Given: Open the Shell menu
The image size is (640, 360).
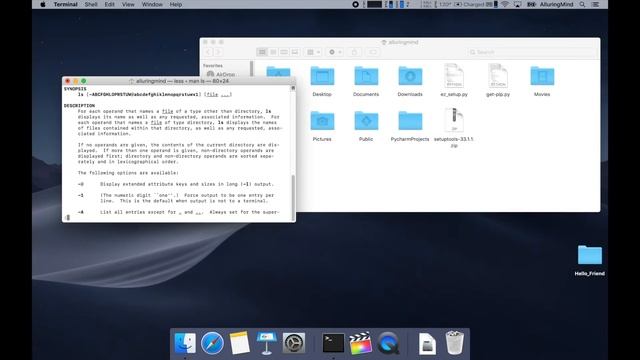Looking at the screenshot, I should 91,4.
